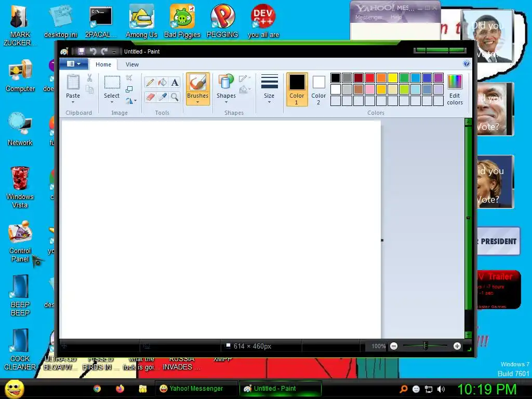
Task: Click Yahoo! Messenger taskbar button
Action: pyautogui.click(x=196, y=389)
